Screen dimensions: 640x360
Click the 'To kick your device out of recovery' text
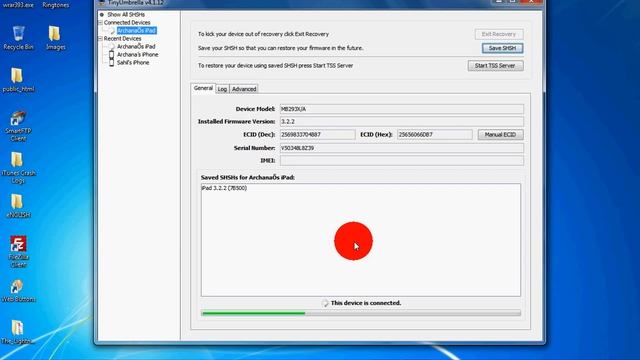[x=263, y=34]
